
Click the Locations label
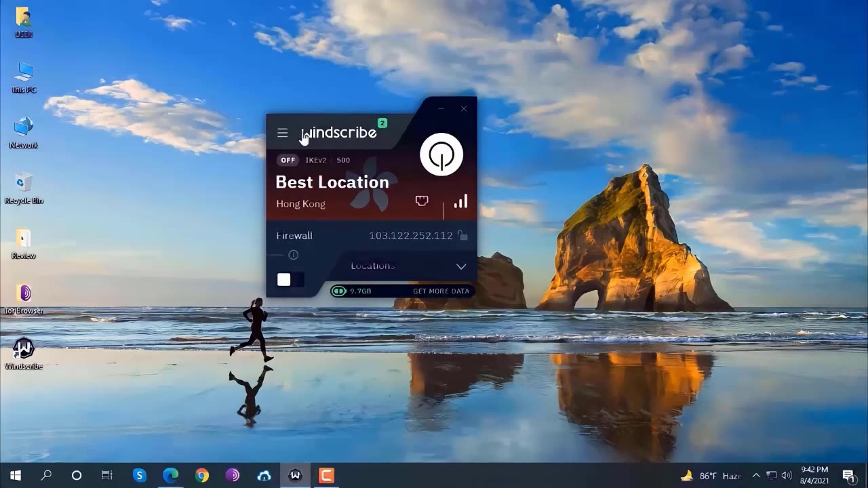pos(372,266)
